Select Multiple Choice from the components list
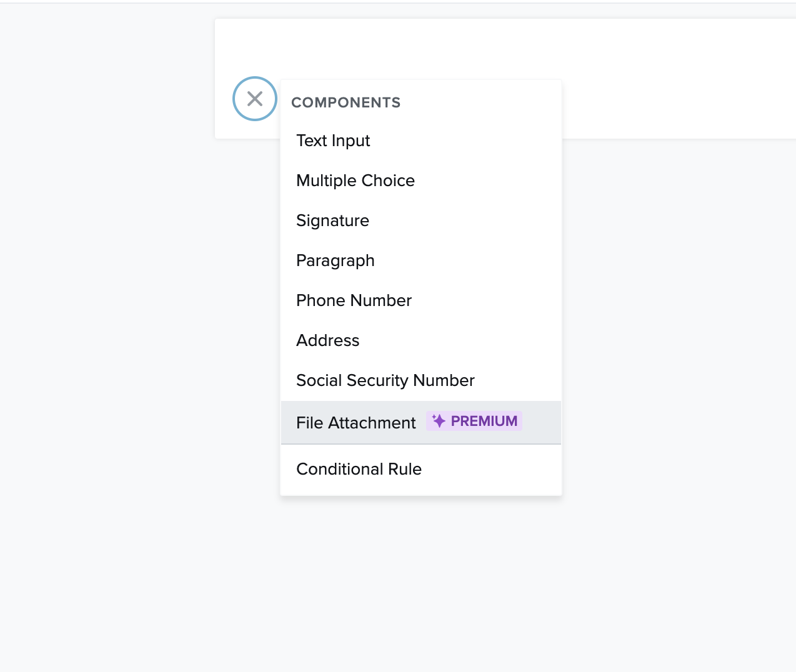 (355, 180)
